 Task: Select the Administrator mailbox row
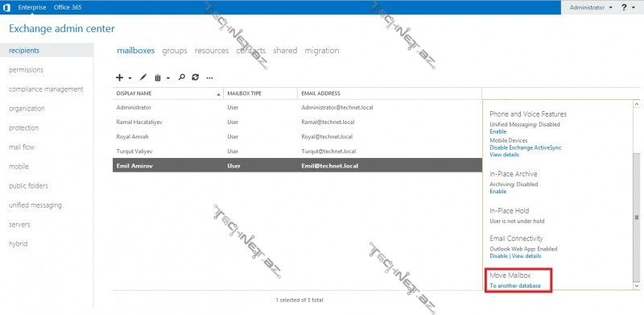point(297,107)
